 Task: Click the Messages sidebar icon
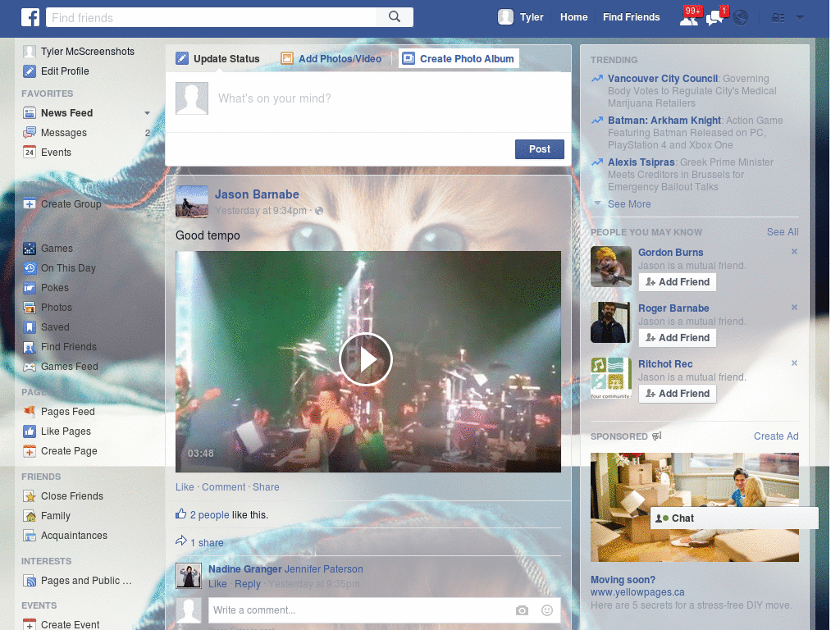click(30, 133)
